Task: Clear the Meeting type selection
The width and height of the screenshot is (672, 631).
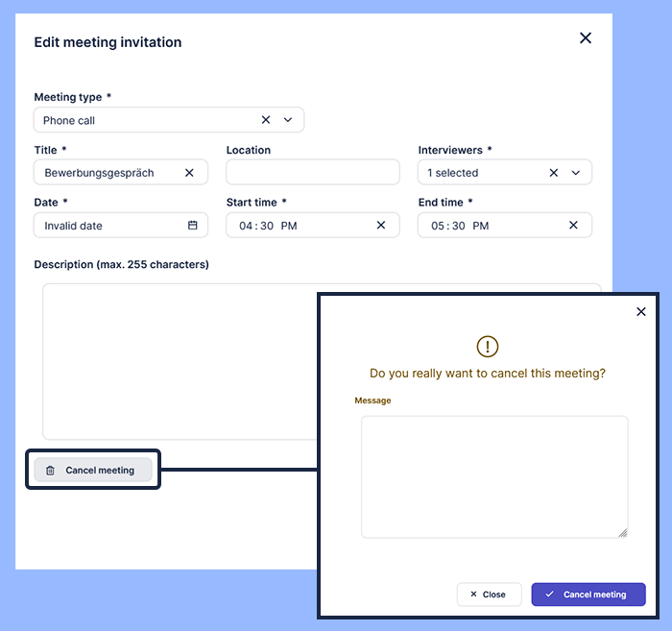Action: click(x=266, y=120)
